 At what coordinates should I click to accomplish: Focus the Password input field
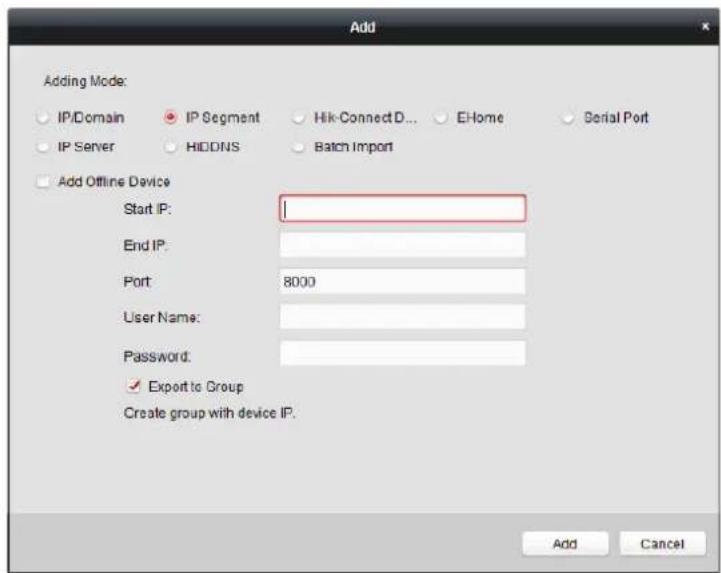pyautogui.click(x=402, y=353)
